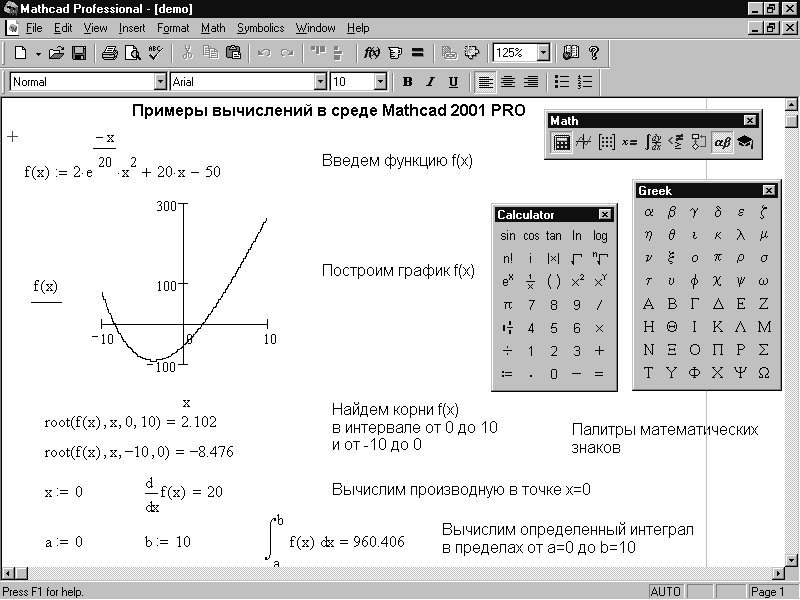Click the AUTO status bar indicator
Image resolution: width=800 pixels, height=600 pixels.
point(665,592)
